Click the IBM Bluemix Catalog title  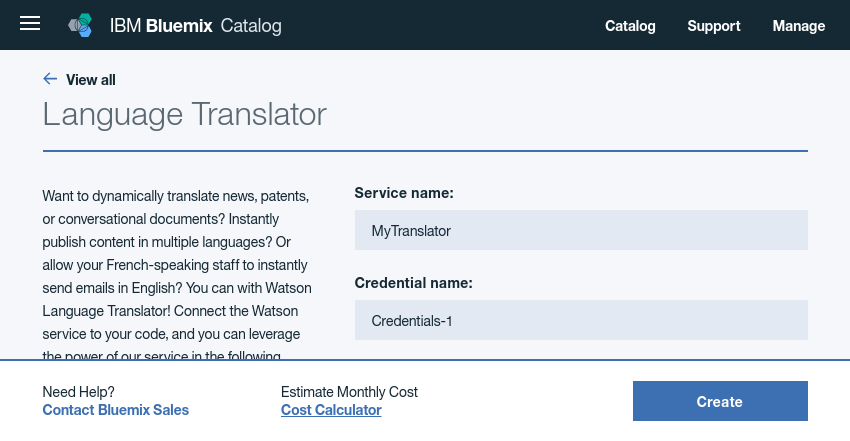click(196, 25)
